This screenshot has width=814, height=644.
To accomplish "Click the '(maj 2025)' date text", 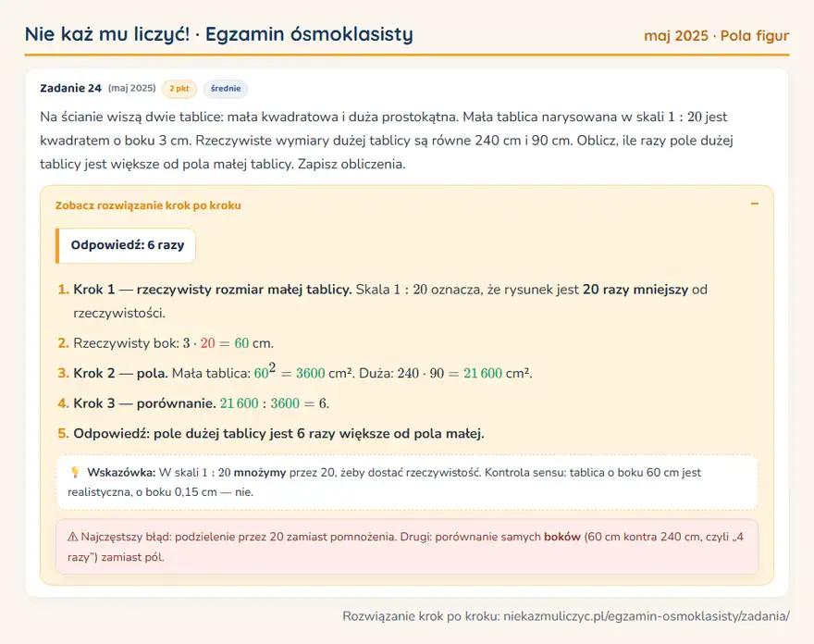I will pyautogui.click(x=132, y=88).
